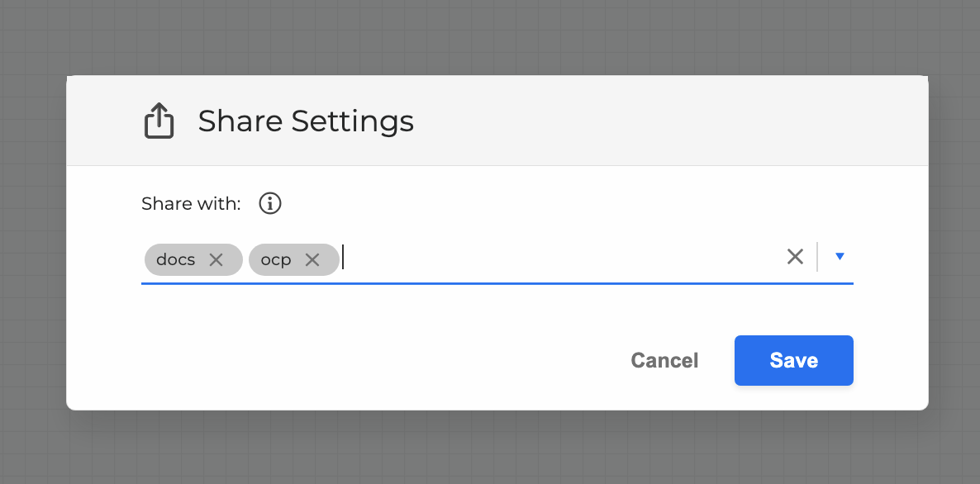The image size is (980, 484).
Task: Remove the ocp tag with its X
Action: pos(312,259)
